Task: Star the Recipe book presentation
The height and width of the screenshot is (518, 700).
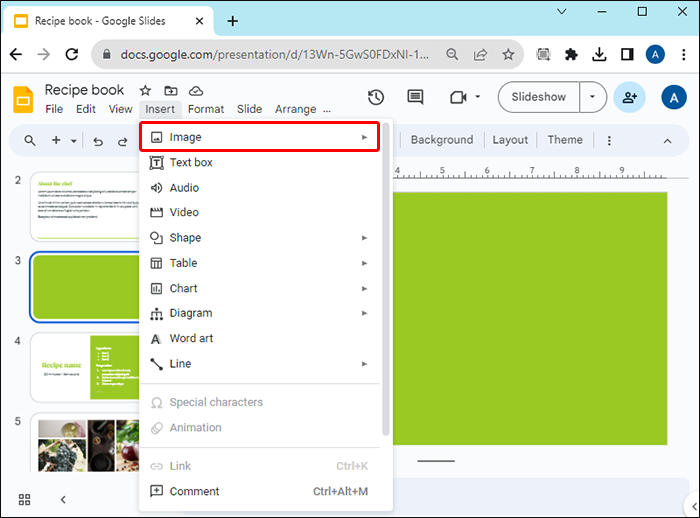Action: 145,91
